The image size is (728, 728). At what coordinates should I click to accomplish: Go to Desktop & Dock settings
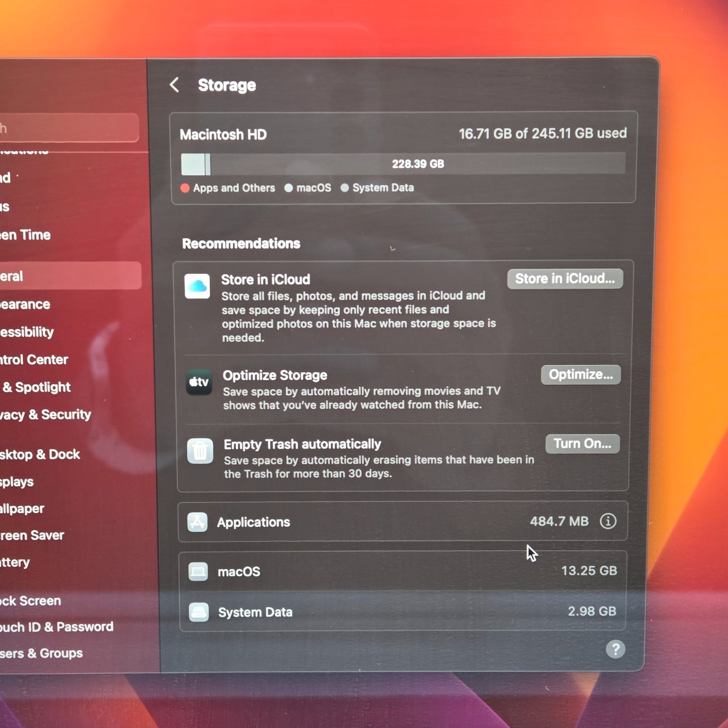[x=40, y=454]
